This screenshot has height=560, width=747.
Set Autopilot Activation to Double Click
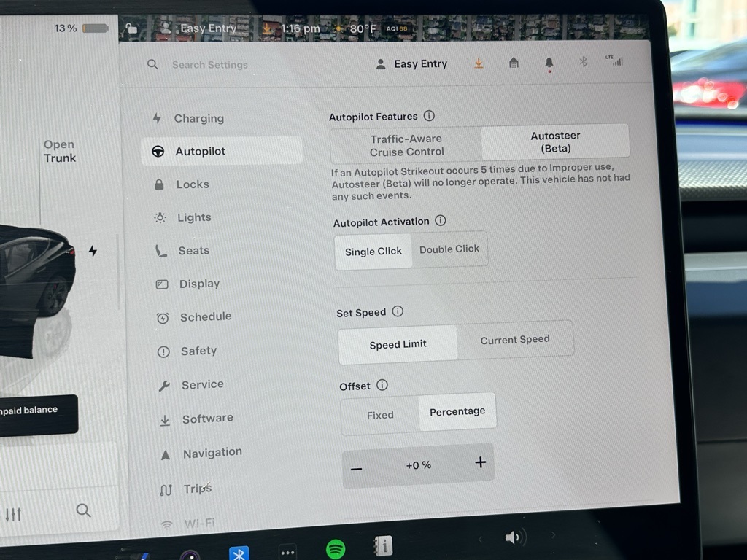point(449,249)
